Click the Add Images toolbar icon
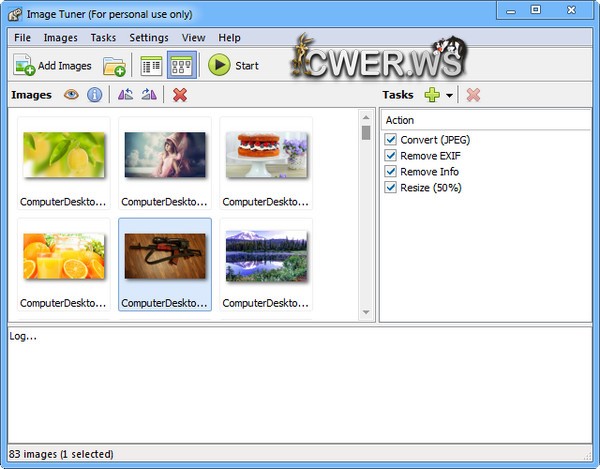The width and height of the screenshot is (600, 469). coord(24,66)
